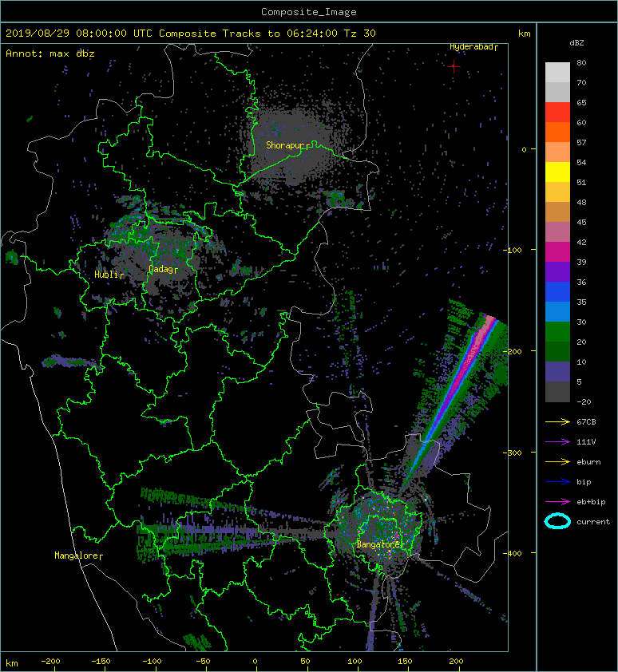Select the light orange 54-57 dBZ swatch
Screen dimensions: 618x672
coord(557,152)
